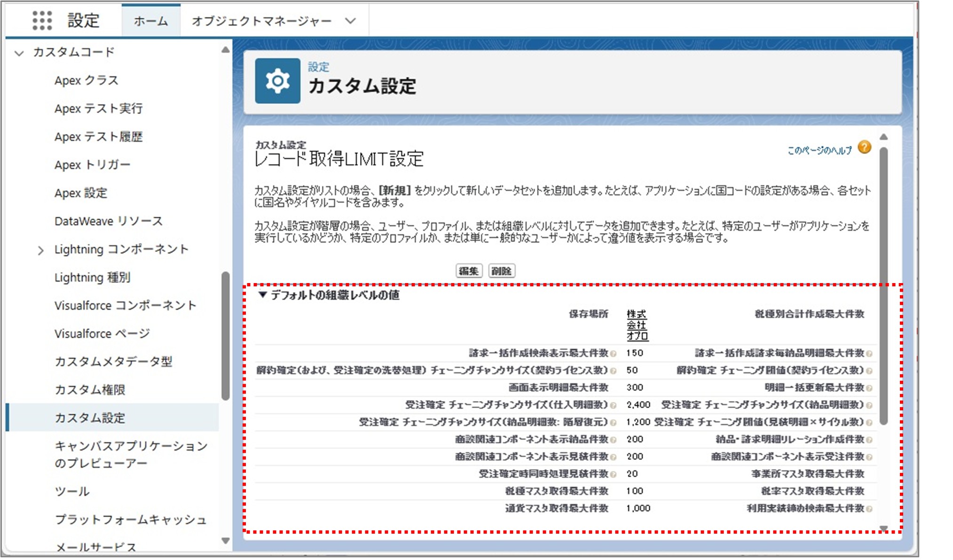Click the gear icon on the カスタム設定 header
953x560 pixels.
tap(277, 81)
